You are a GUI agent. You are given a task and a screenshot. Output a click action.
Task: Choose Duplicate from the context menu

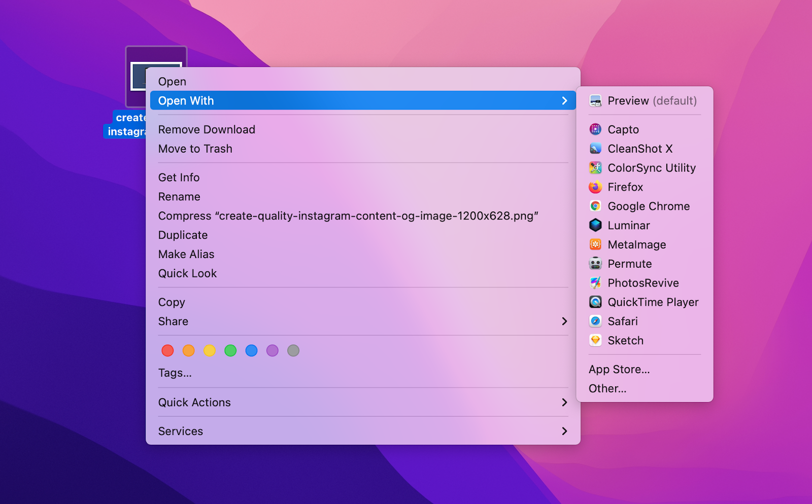click(x=183, y=235)
